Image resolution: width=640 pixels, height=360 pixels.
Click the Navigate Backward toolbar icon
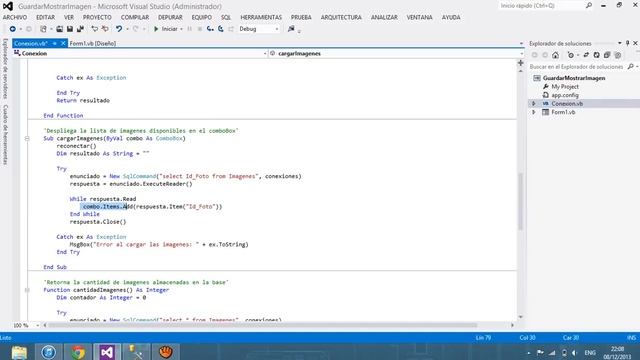(13, 29)
